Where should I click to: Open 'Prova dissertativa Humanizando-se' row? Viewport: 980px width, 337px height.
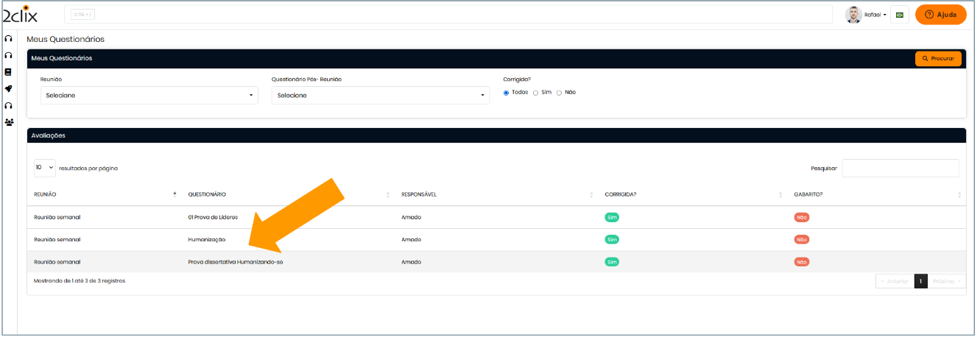click(x=236, y=262)
